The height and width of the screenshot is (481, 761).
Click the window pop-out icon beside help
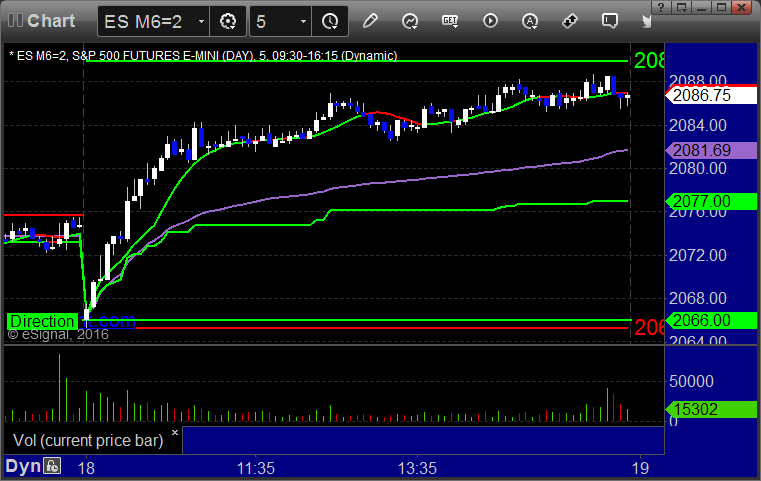coord(681,7)
